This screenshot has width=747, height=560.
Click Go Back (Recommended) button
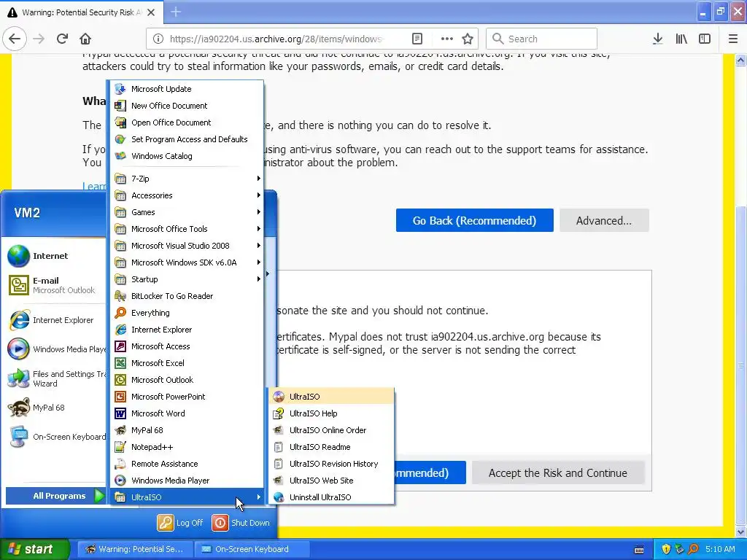coord(474,220)
